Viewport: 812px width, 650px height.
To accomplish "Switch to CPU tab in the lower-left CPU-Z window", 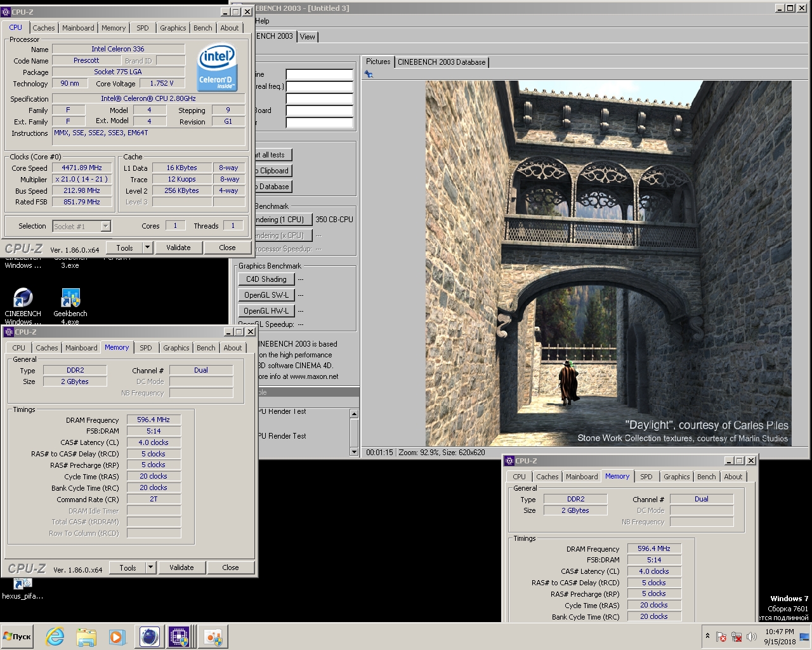I will coord(19,348).
